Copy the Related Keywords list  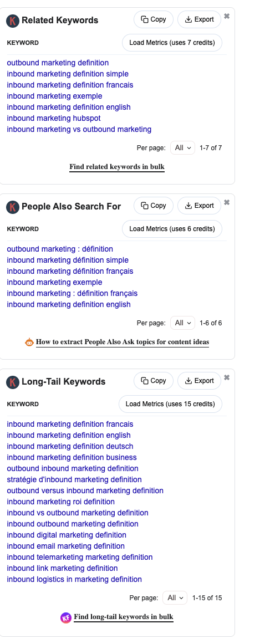154,19
